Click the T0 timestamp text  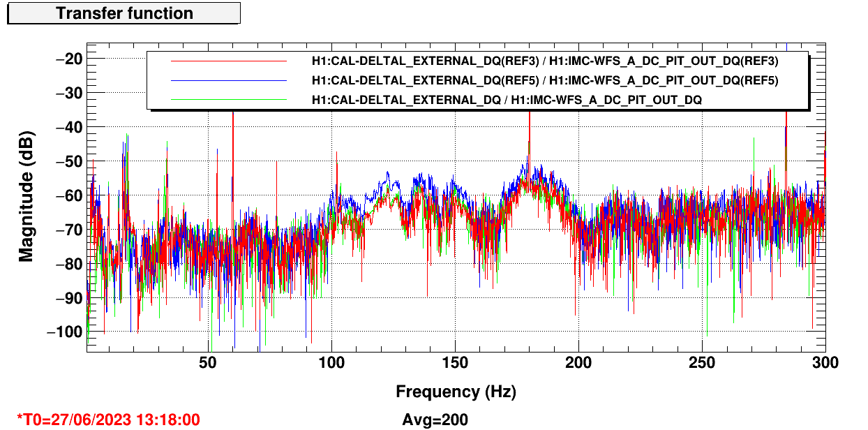108,420
